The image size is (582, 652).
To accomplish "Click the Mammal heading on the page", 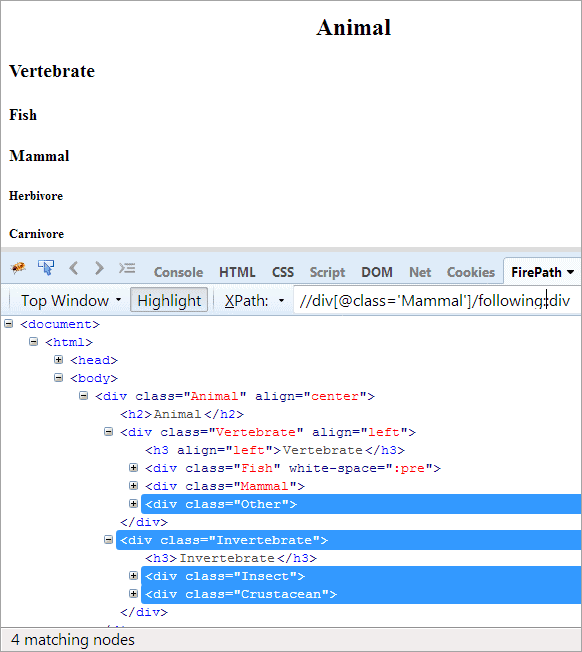I will pyautogui.click(x=39, y=156).
